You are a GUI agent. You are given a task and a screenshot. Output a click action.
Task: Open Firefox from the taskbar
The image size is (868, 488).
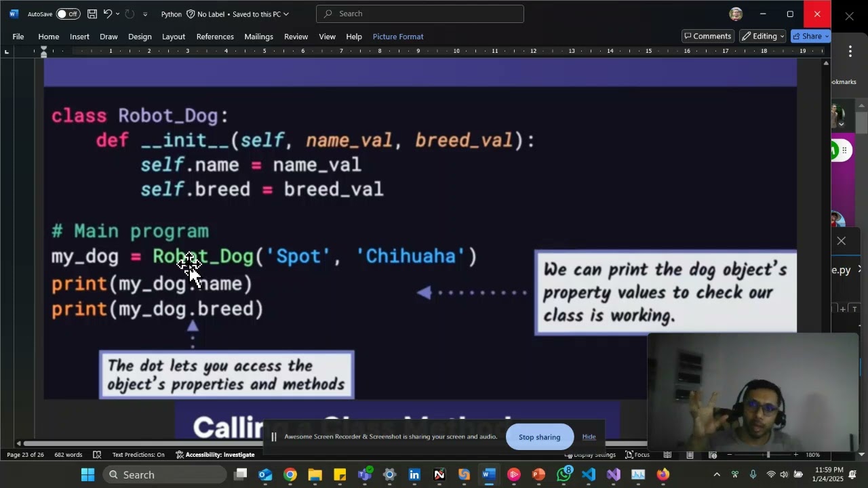663,474
